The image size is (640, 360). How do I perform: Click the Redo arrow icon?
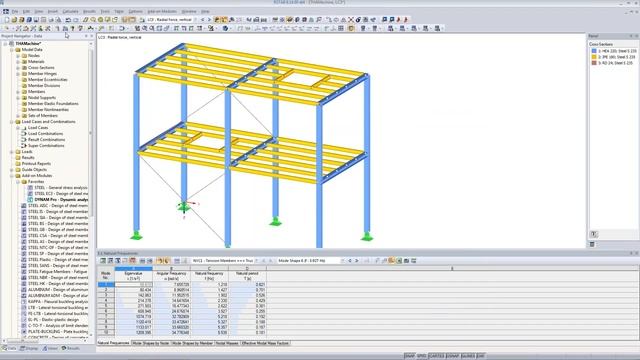[x=76, y=20]
